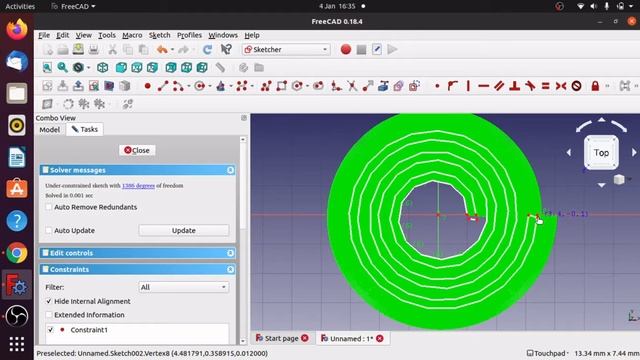Viewport: 640px width, 360px height.
Task: Click the Combo View vertical scrollbar
Action: [243, 241]
